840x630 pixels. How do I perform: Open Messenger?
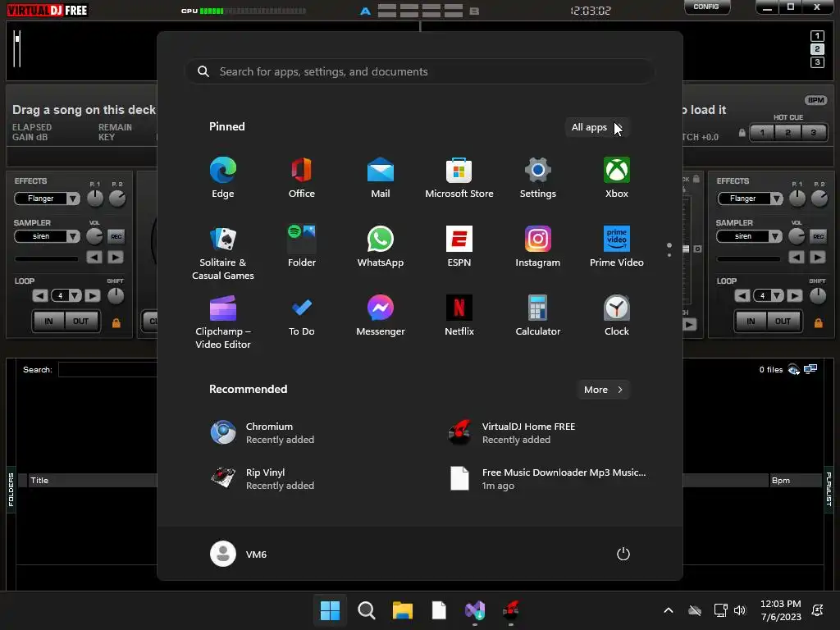(x=381, y=316)
